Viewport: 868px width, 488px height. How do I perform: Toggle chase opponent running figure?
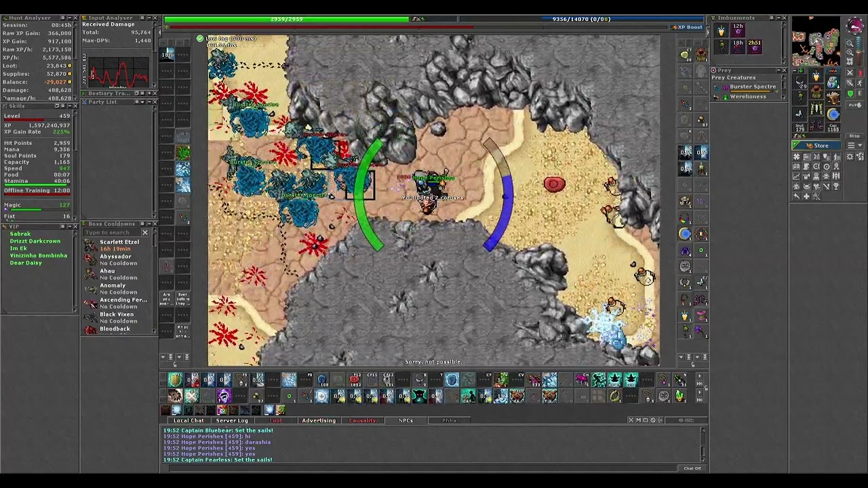(x=859, y=84)
